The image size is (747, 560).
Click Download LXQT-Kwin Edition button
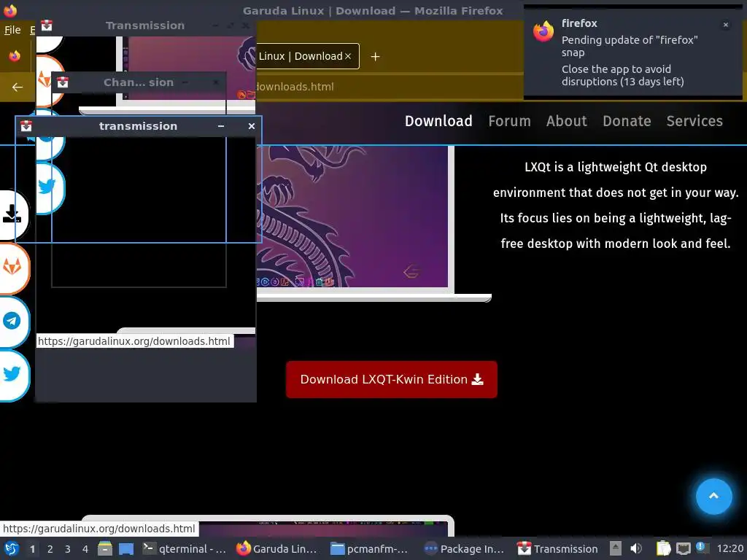[x=392, y=379]
